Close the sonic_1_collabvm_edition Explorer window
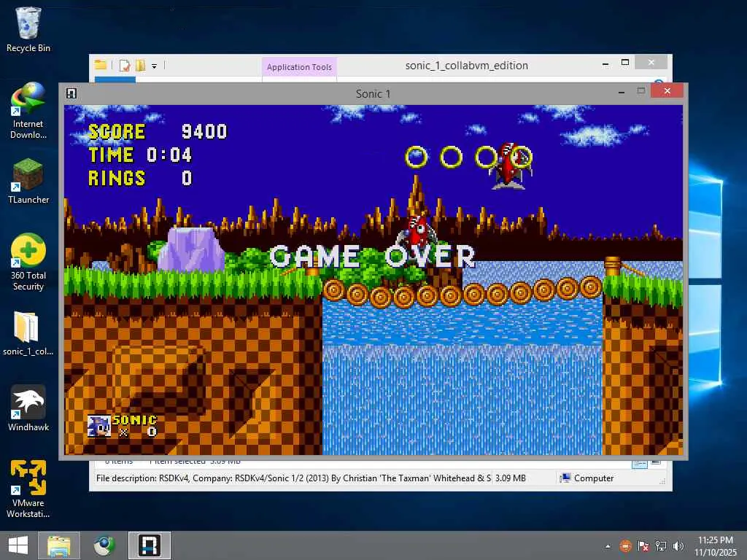Screen dimensions: 747x560 651,63
